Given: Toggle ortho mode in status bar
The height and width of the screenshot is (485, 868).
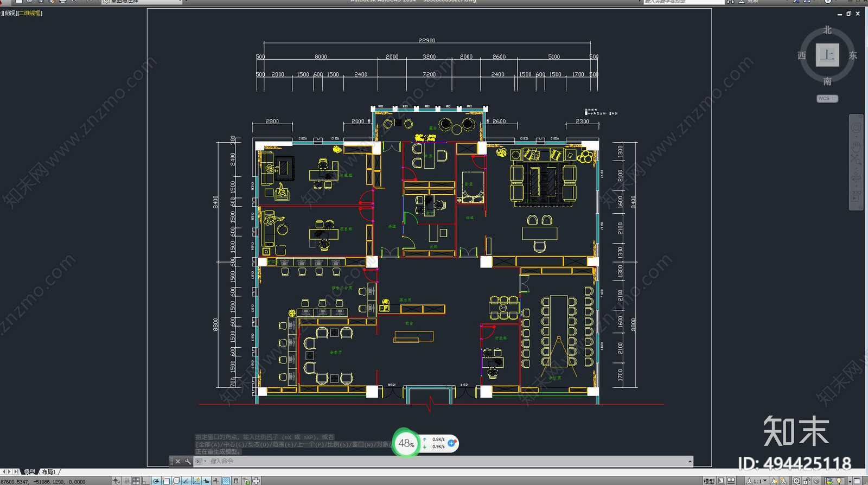Looking at the screenshot, I should click(146, 481).
